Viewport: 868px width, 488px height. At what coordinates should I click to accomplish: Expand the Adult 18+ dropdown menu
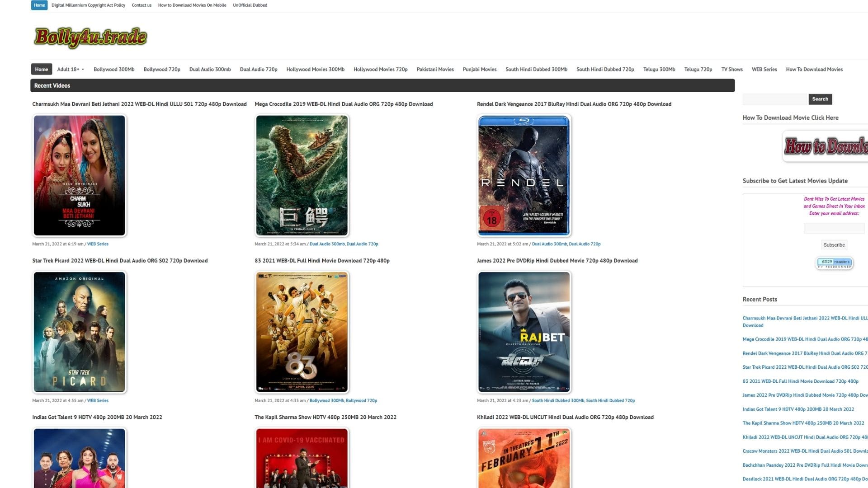(71, 69)
